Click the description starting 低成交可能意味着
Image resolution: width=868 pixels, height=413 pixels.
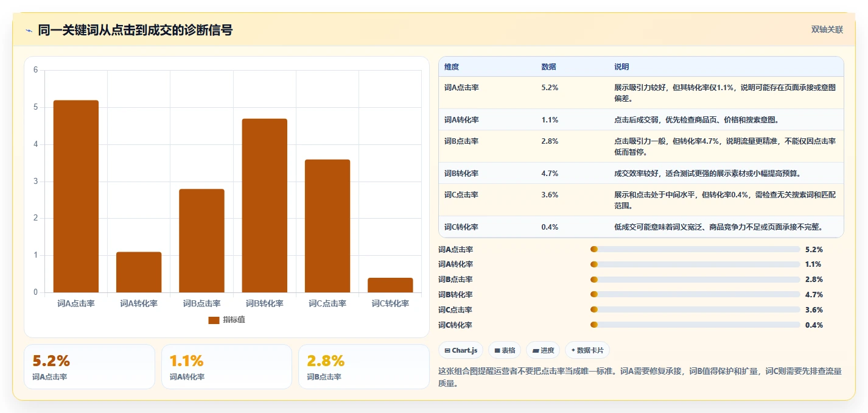click(x=719, y=227)
